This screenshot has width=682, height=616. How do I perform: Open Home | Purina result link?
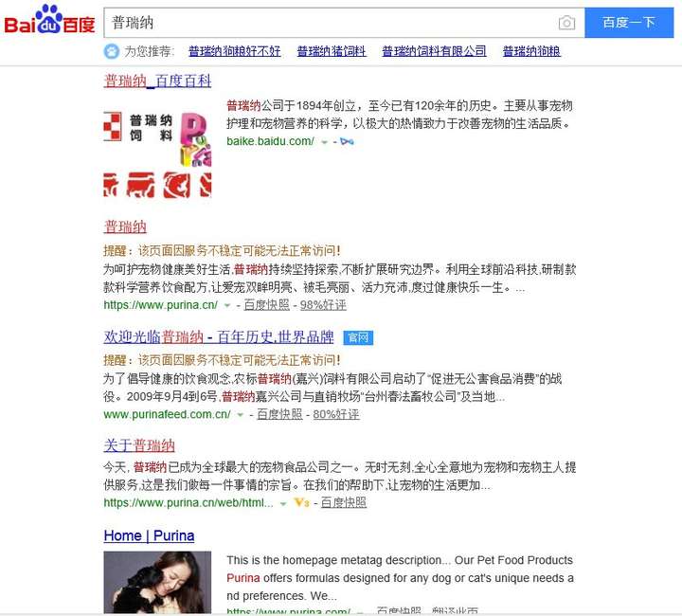149,535
